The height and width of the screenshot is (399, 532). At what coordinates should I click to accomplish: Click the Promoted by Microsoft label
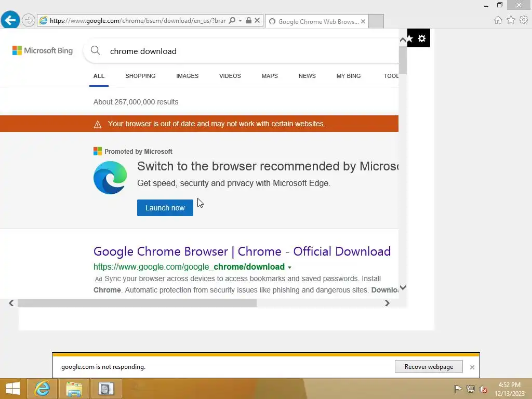[x=138, y=152]
